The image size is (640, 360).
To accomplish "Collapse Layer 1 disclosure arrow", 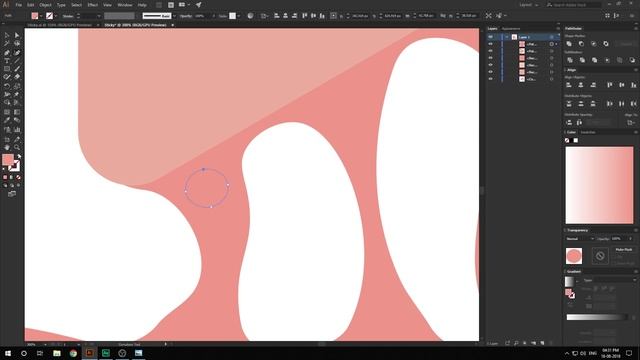I will [507, 37].
